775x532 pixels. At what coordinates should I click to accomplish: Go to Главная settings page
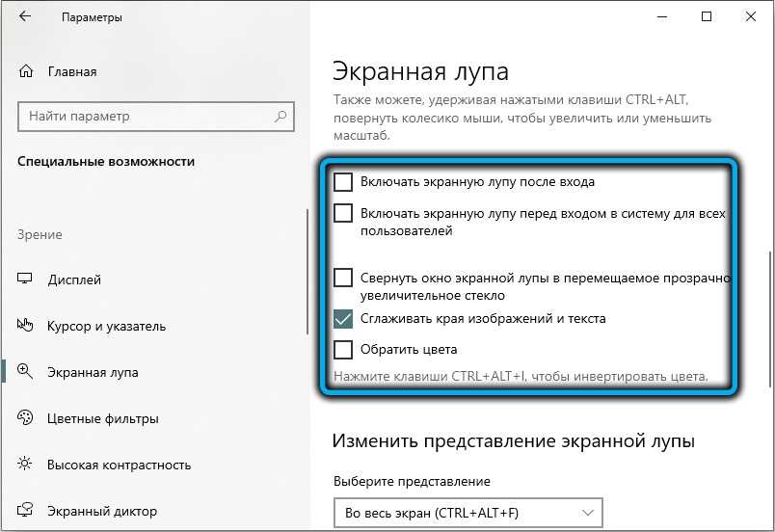coord(72,71)
